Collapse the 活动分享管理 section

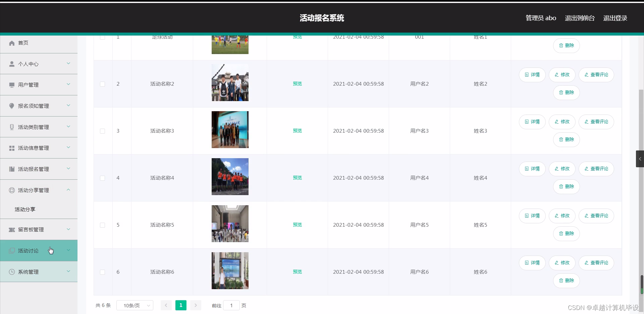pos(39,190)
